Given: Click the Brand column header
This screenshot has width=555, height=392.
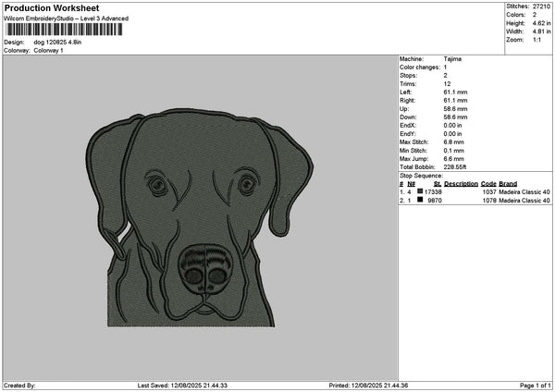Looking at the screenshot, I should 508,183.
